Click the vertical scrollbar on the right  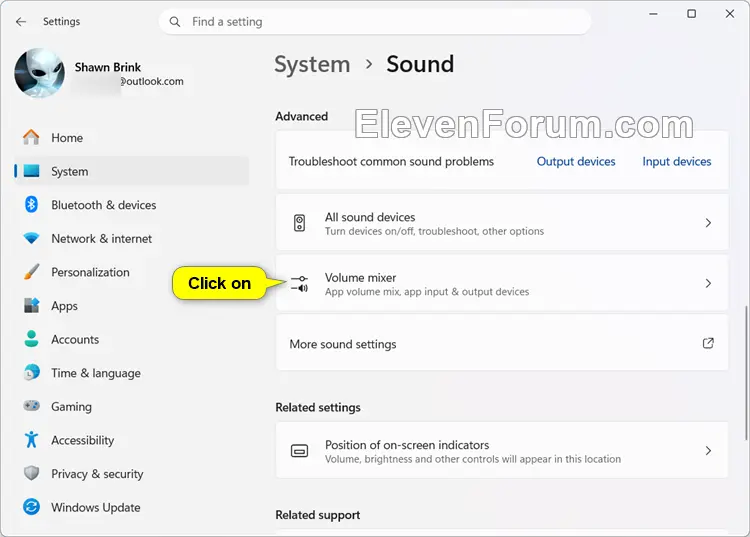[746, 373]
